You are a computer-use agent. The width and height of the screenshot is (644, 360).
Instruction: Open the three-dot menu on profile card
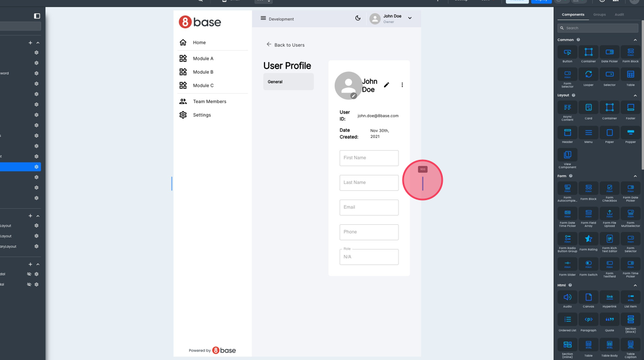tap(402, 85)
